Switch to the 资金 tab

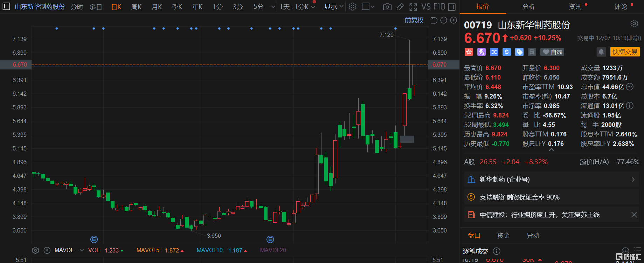tap(504, 236)
